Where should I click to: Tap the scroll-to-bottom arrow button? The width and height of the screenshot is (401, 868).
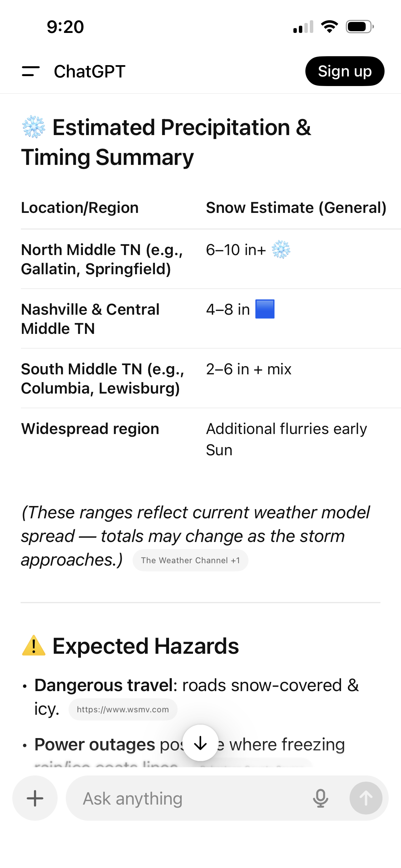click(200, 743)
